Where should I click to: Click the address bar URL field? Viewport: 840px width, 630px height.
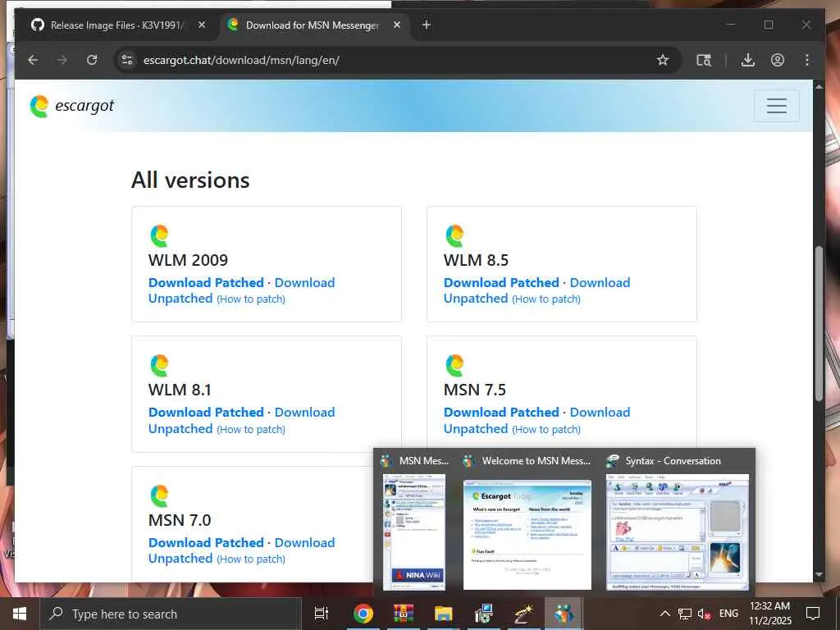point(396,60)
